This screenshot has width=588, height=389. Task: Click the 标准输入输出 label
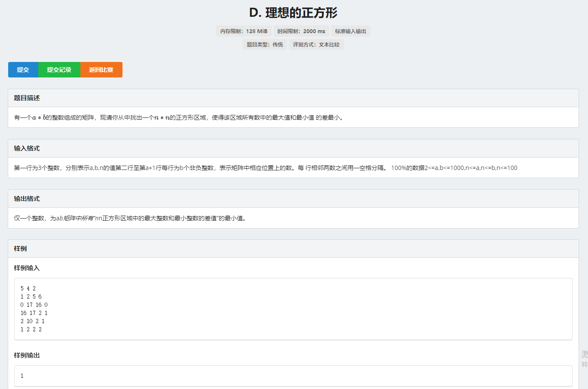[351, 31]
